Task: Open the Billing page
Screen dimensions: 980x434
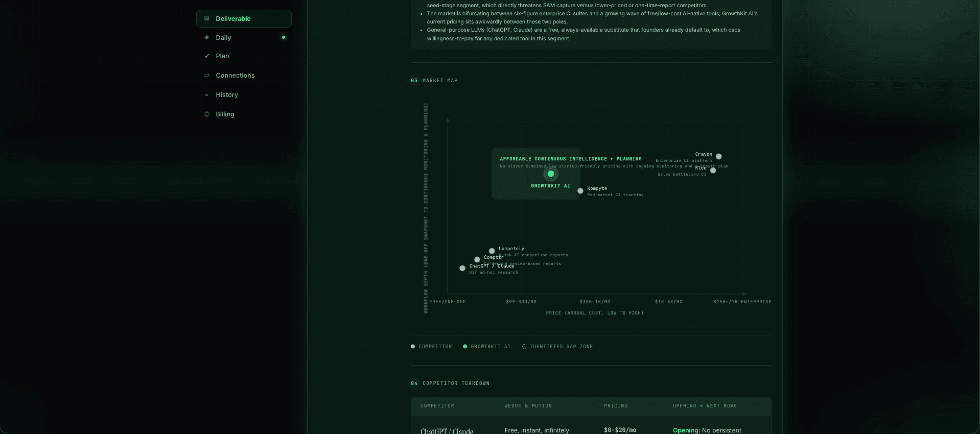Action: coord(244,114)
